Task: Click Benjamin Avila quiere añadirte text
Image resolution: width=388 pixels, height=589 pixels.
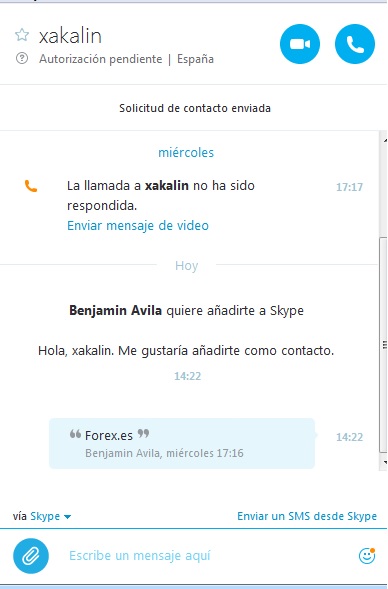Action: click(186, 311)
